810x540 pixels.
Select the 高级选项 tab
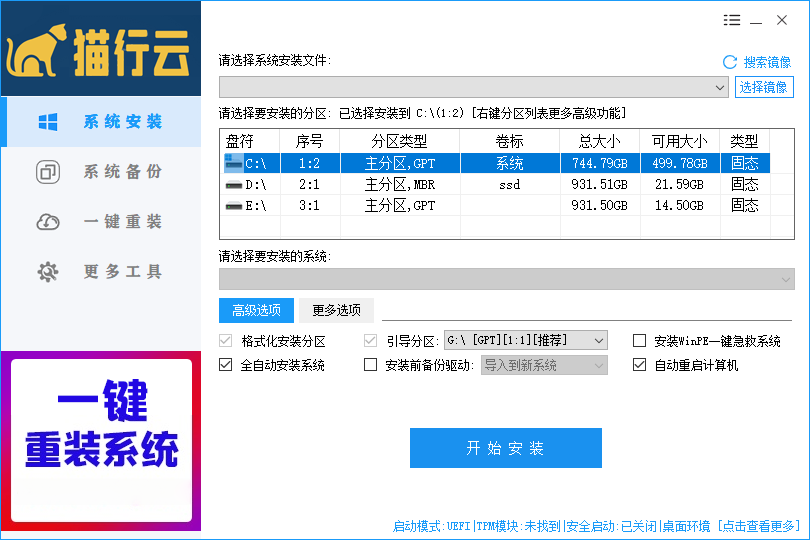click(256, 310)
